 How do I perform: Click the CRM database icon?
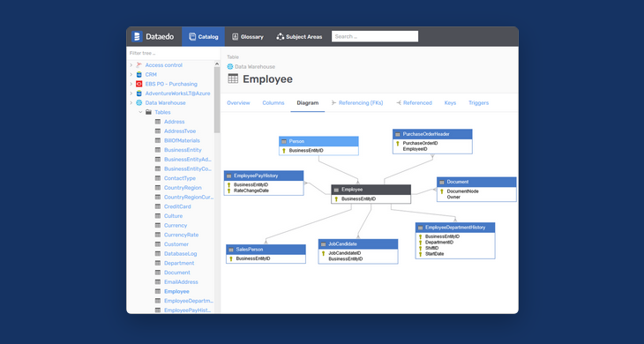click(x=139, y=74)
